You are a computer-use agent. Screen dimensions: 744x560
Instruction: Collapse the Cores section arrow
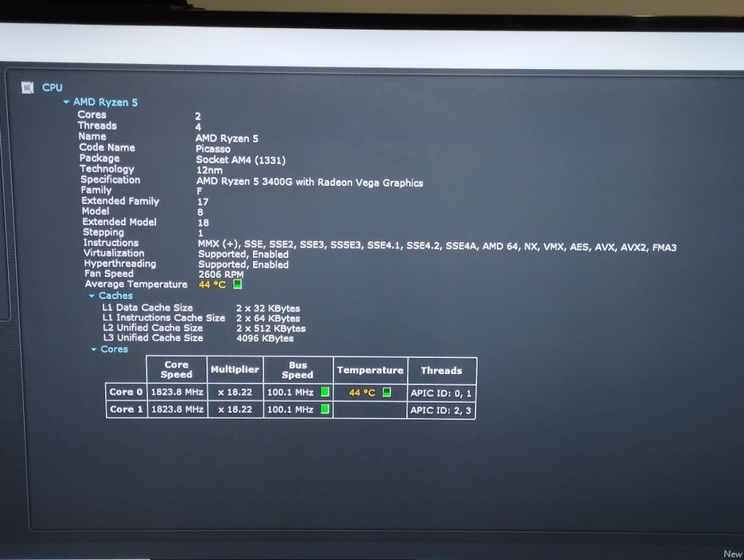94,349
